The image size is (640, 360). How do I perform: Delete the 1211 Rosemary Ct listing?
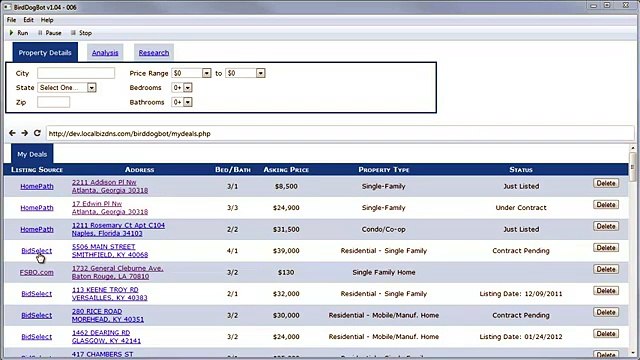pos(606,226)
